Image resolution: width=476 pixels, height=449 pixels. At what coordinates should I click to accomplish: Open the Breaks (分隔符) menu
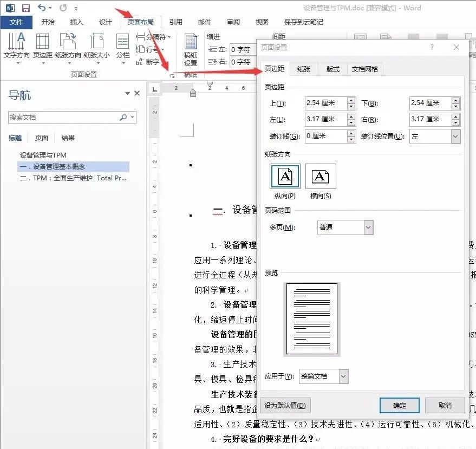pyautogui.click(x=153, y=37)
